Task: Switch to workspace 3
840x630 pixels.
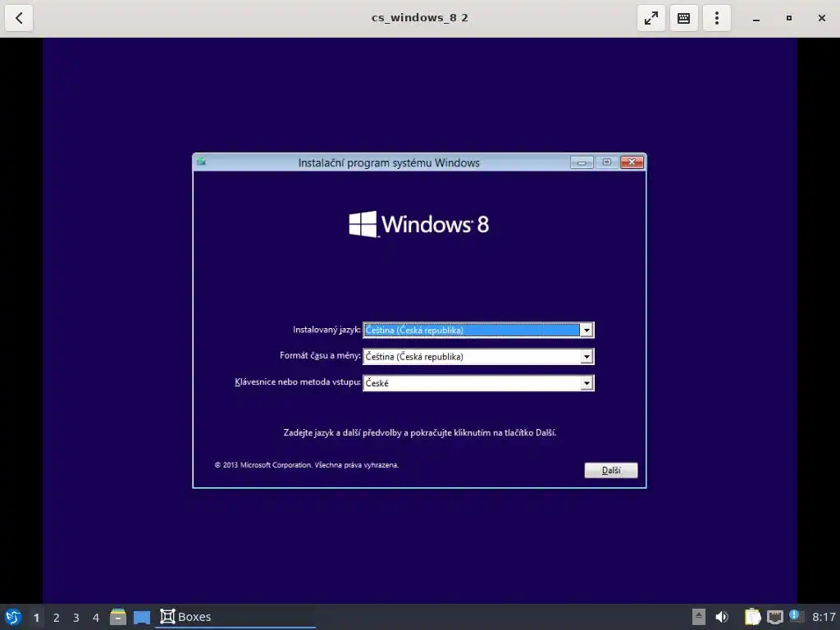Action: point(76,618)
